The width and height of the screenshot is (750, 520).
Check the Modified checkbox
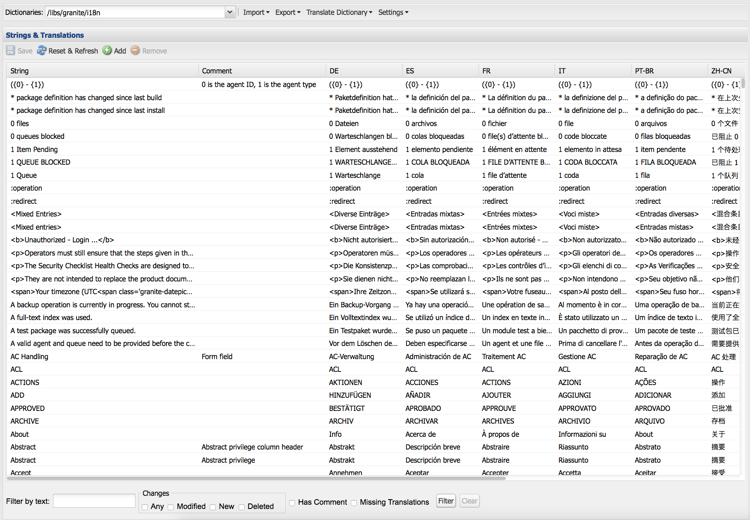[x=172, y=507]
